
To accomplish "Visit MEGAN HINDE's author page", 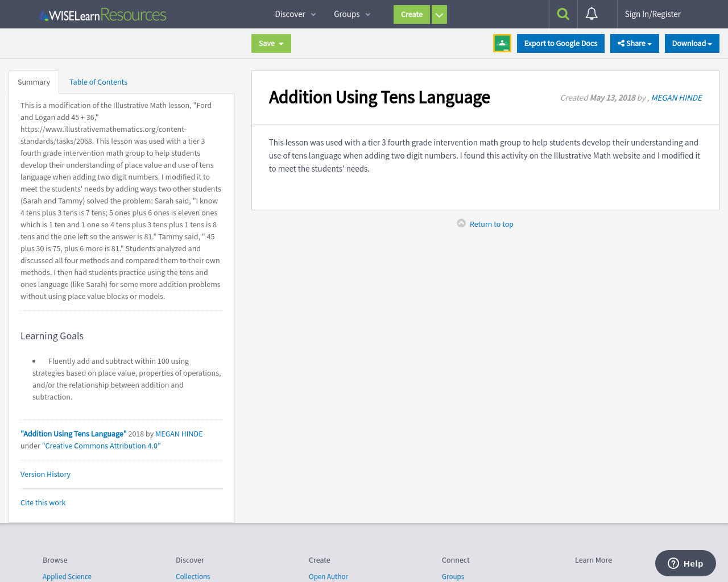I will (676, 97).
